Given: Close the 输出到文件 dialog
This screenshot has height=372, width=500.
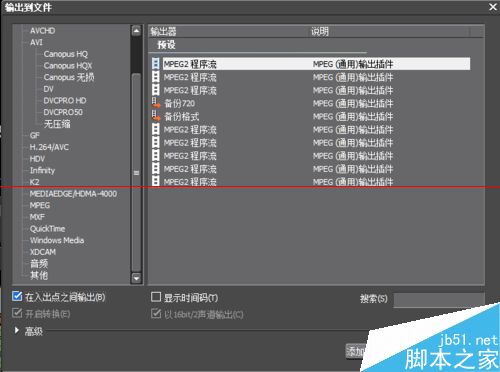Looking at the screenshot, I should pos(493,7).
